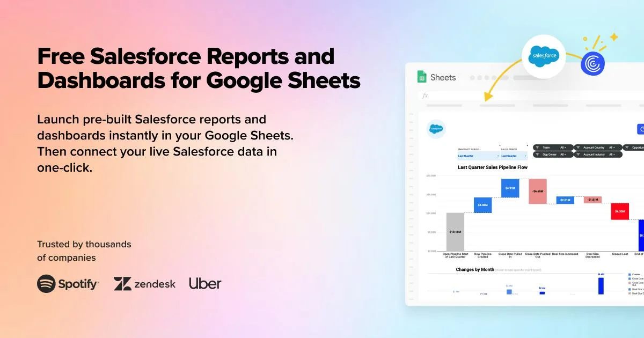Open the Account Industry filter dropdown

(x=598, y=155)
